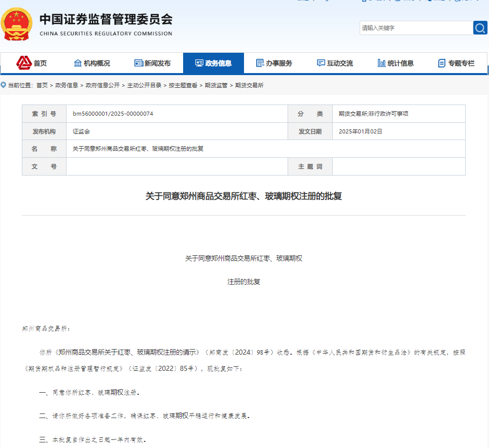Click the form icon beside 办事服务
The width and height of the screenshot is (489, 448).
point(260,63)
